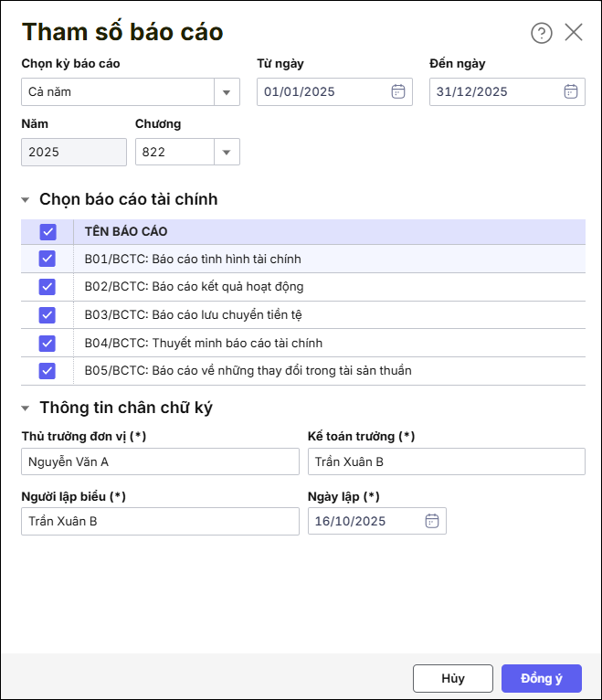602x700 pixels.
Task: Uncheck B03/BCTC Báo cáo lưu chuyển tiền tệ
Action: point(48,315)
